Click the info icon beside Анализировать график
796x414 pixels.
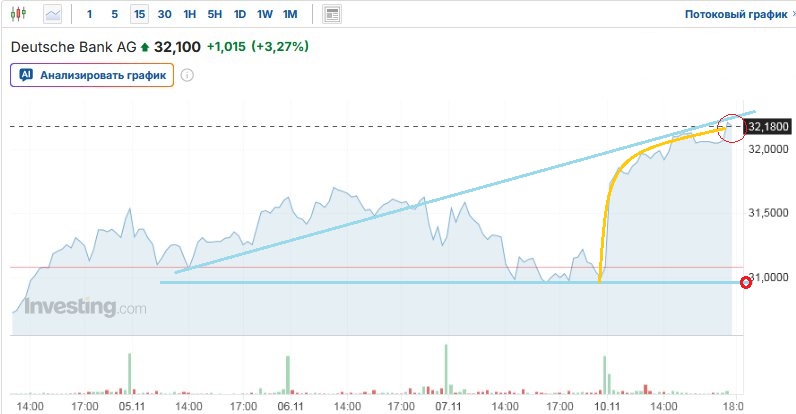(x=187, y=75)
